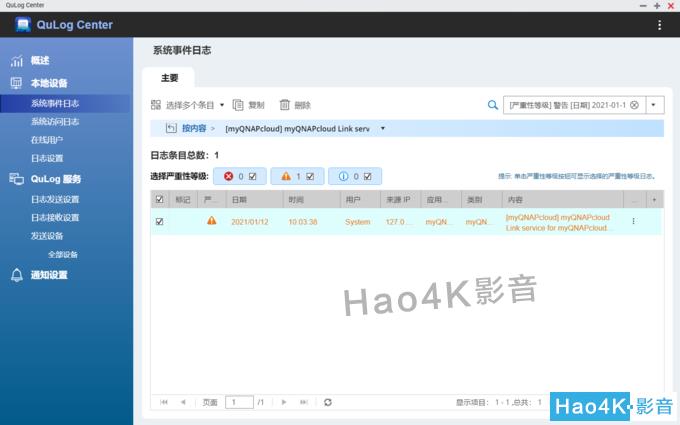This screenshot has width=680, height=425.
Task: Open 系统事件日志 in the sidebar
Action: (x=55, y=103)
